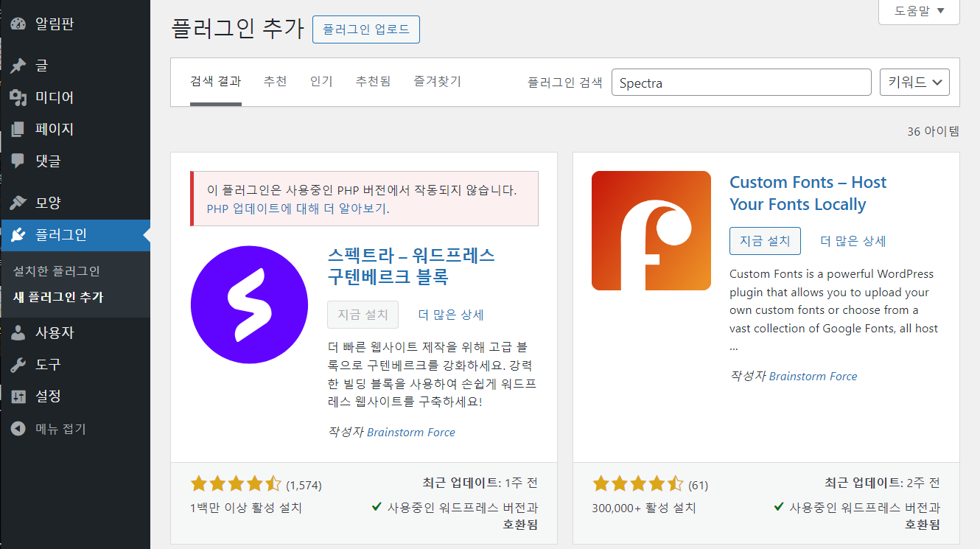Open the 미디어 menu item

(75, 97)
